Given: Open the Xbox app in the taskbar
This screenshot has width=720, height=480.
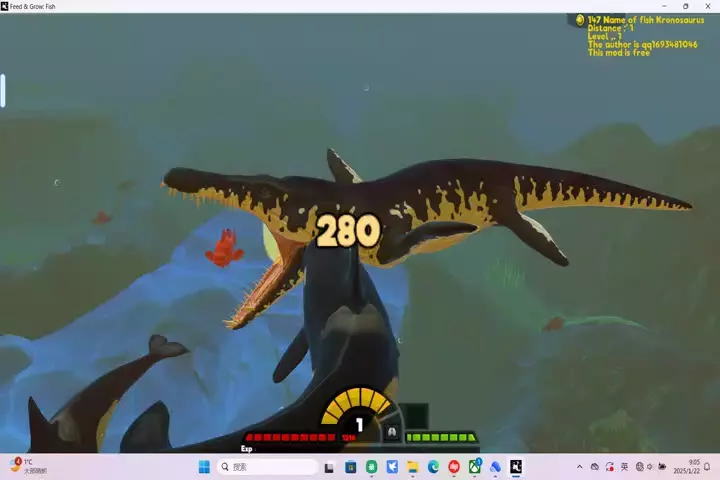Looking at the screenshot, I should coord(475,467).
